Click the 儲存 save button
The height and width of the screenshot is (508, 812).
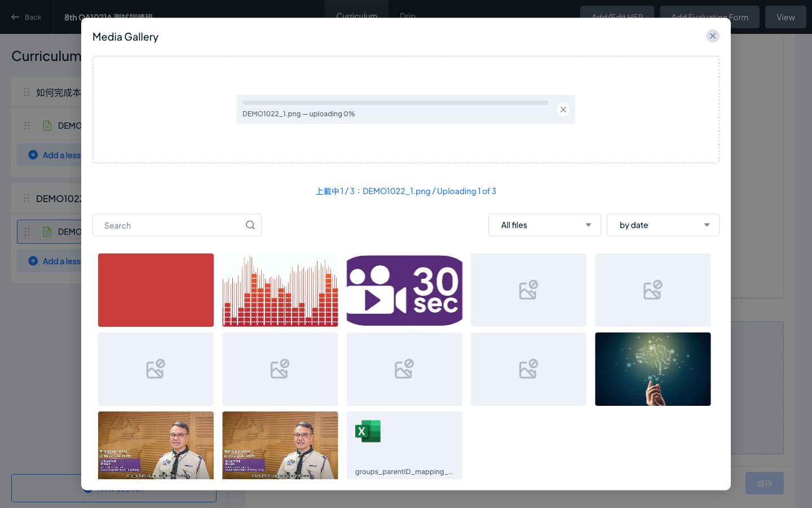tap(765, 483)
